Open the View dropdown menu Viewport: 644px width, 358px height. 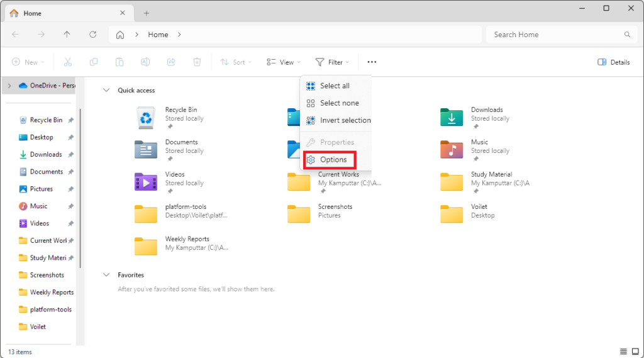[284, 62]
